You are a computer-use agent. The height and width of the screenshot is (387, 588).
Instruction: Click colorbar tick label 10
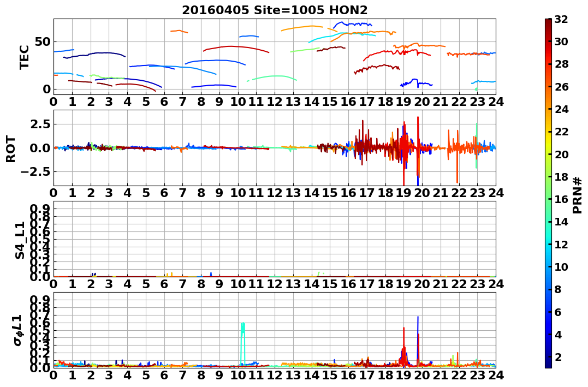coord(561,266)
